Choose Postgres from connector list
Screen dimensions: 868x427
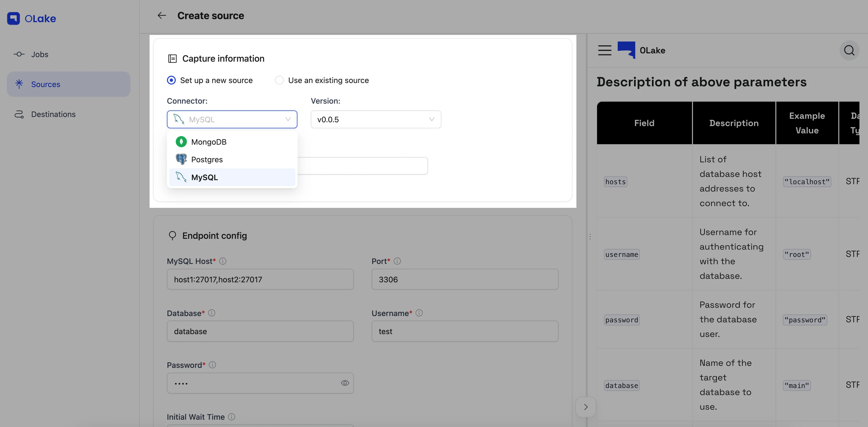coord(207,160)
